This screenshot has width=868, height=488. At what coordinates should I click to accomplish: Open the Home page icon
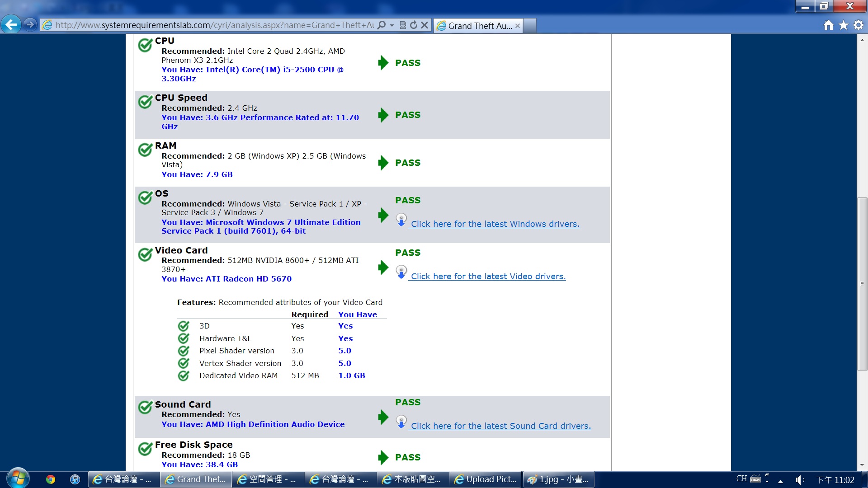pos(828,25)
